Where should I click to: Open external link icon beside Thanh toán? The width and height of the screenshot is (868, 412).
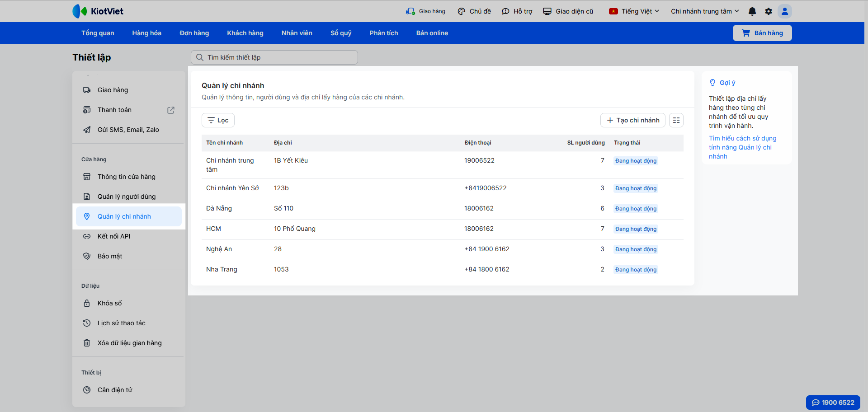click(171, 110)
